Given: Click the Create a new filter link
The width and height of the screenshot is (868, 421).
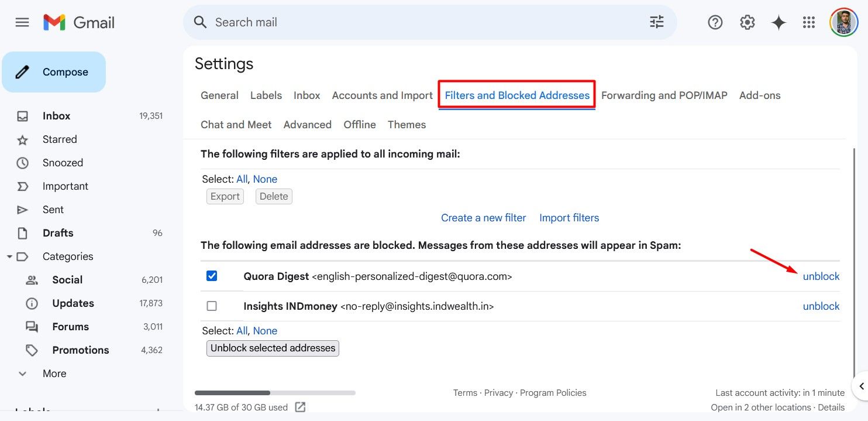Looking at the screenshot, I should 483,217.
